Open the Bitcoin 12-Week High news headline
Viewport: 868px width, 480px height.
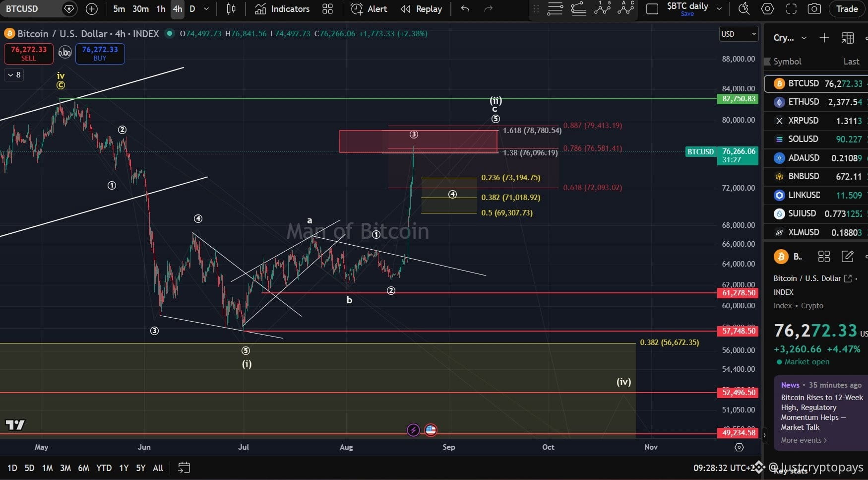pyautogui.click(x=821, y=412)
